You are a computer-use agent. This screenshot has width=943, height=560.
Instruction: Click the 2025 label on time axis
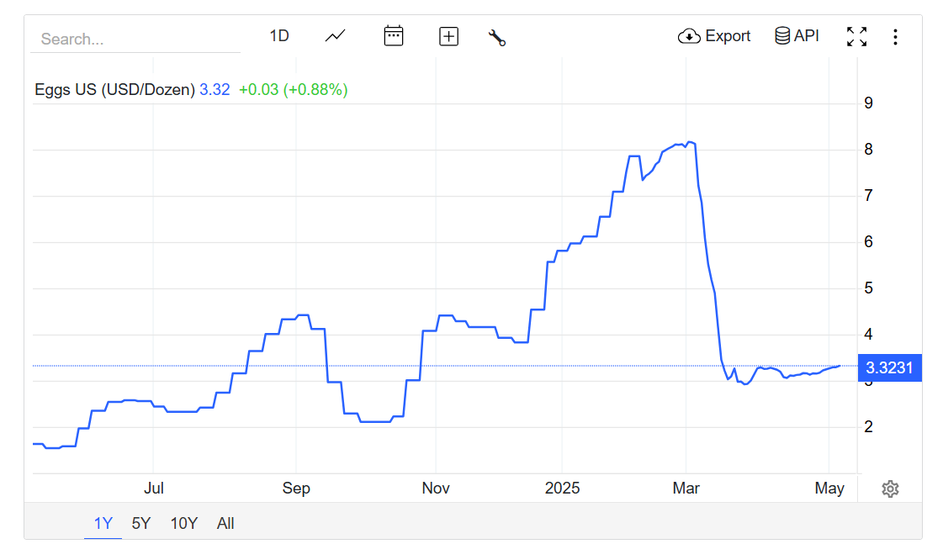[x=562, y=489]
